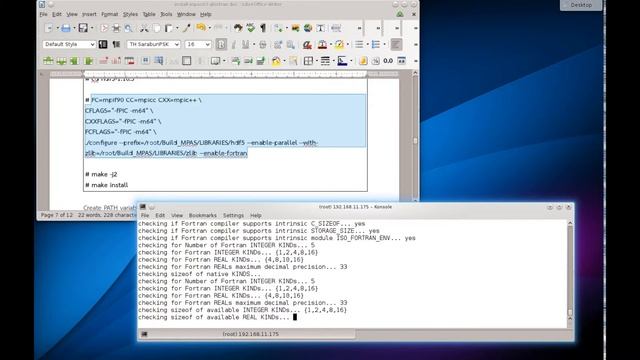Image resolution: width=640 pixels, height=360 pixels.
Task: Toggle formatting marks pilcrow icon
Action: pos(263,28)
